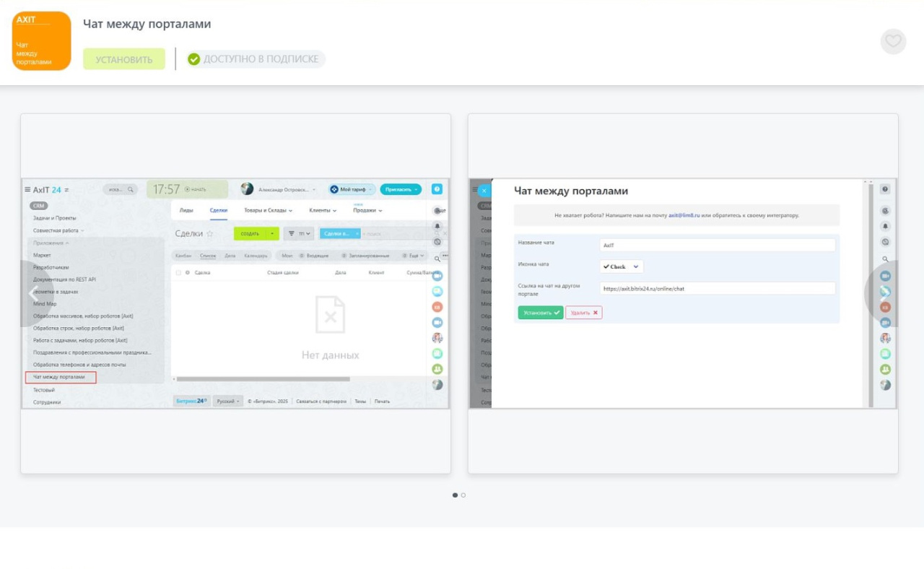Click the star next to Сделки heading
This screenshot has width=924, height=569.
tap(210, 234)
